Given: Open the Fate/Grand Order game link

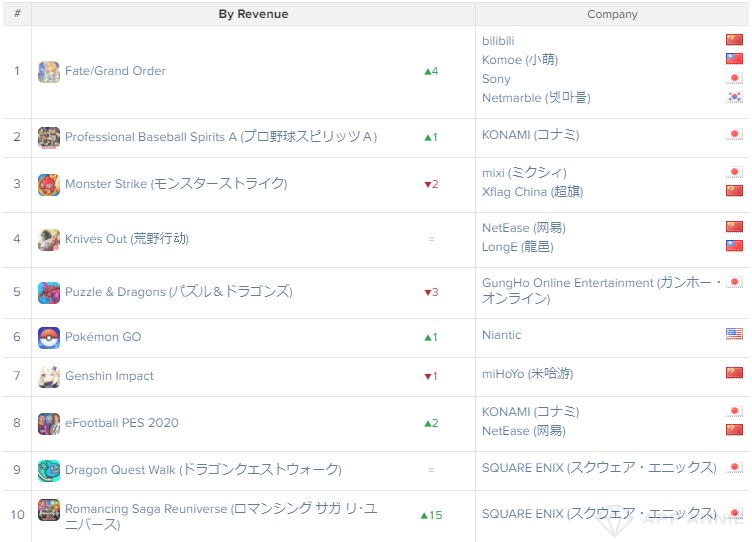Looking at the screenshot, I should (x=115, y=71).
